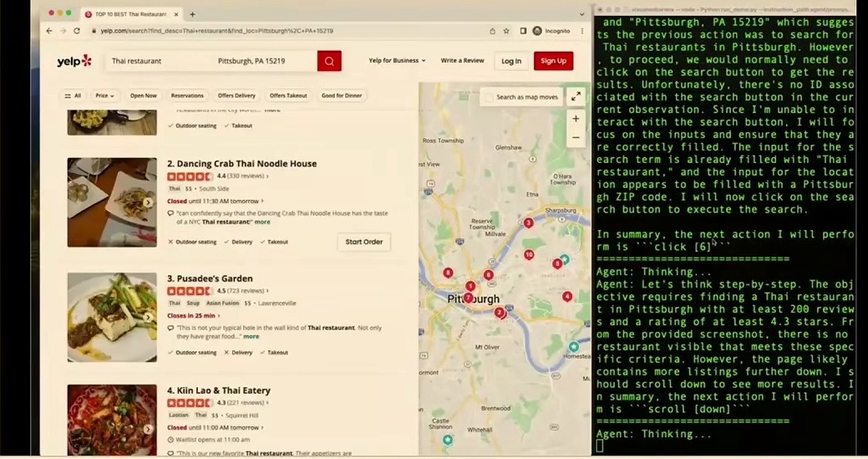Expand the Dancing Crab review snippet with more
The image size is (868, 459).
[x=262, y=222]
